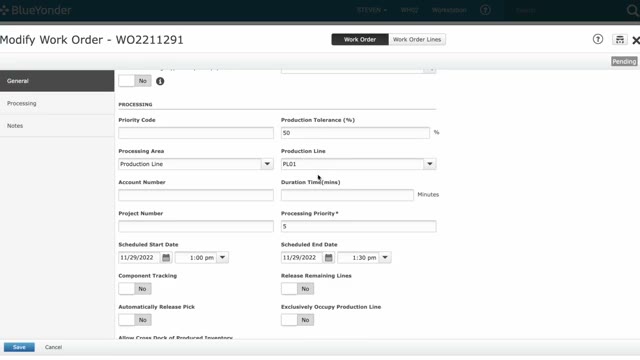Toggle the switch next to the info icon
Viewport: 640px width, 360px height.
pyautogui.click(x=135, y=81)
